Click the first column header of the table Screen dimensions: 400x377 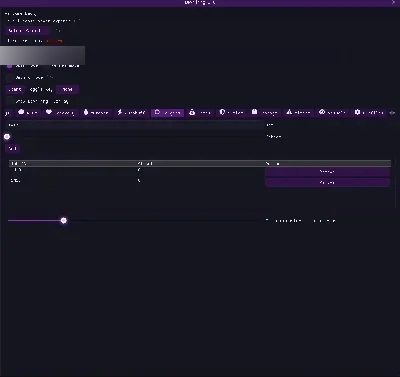tap(73, 163)
